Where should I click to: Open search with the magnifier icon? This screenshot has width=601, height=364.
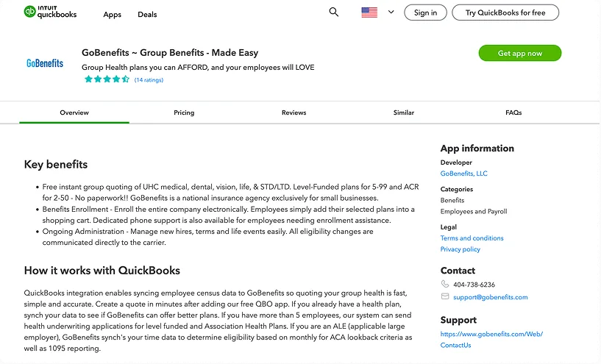coord(334,13)
